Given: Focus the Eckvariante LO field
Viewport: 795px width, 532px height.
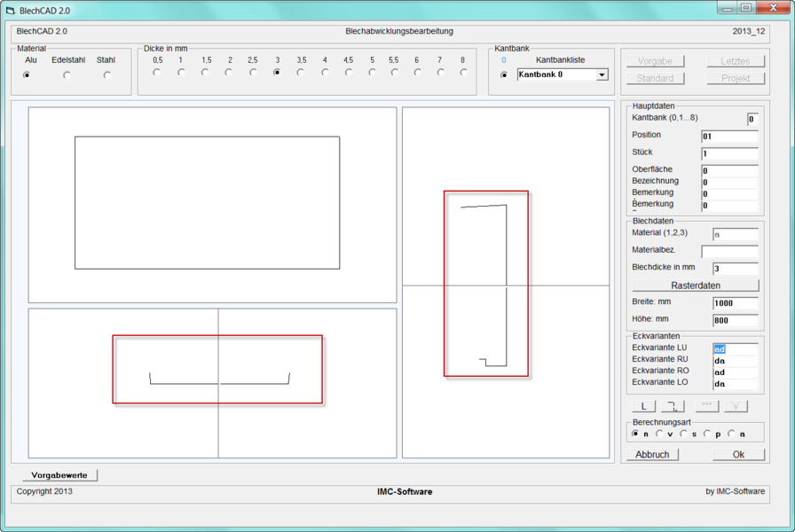Looking at the screenshot, I should click(x=736, y=384).
